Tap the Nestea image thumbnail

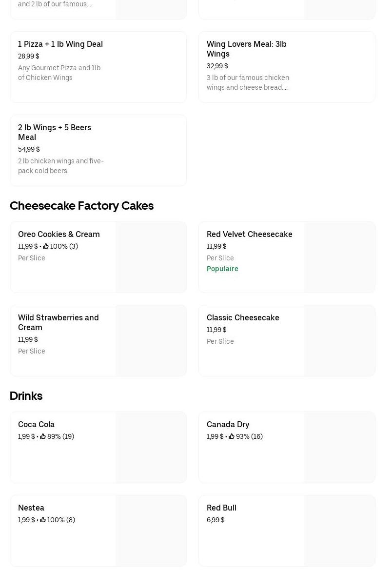(151, 531)
